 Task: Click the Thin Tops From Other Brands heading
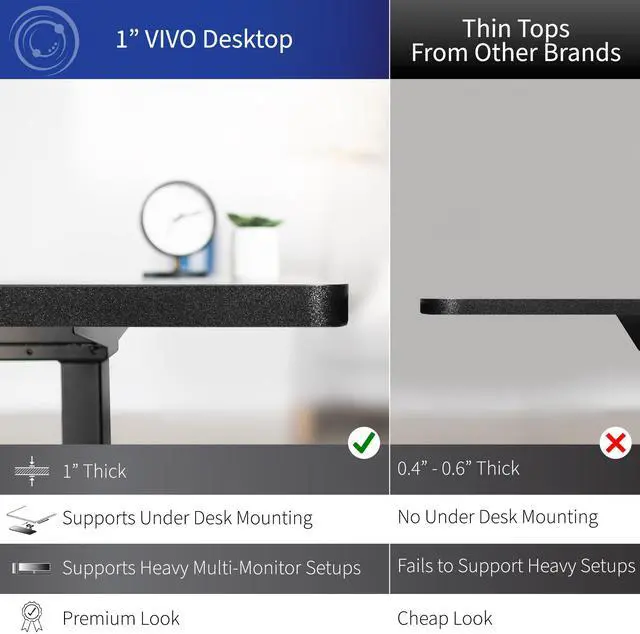516,41
